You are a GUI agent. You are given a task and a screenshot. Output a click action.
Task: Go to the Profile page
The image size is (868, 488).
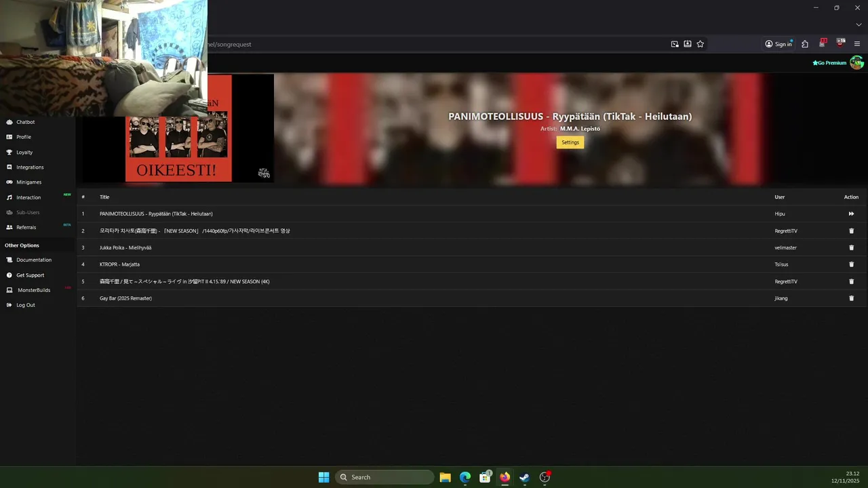24,137
